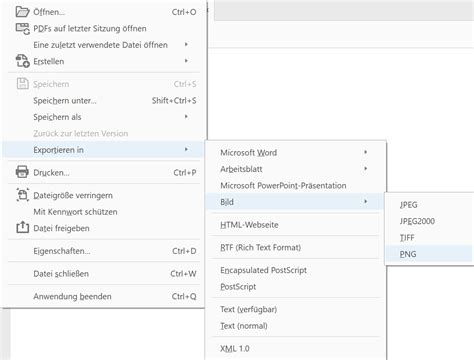Choose Encapsulated PostScript option
This screenshot has width=474, height=360.
(296, 270)
